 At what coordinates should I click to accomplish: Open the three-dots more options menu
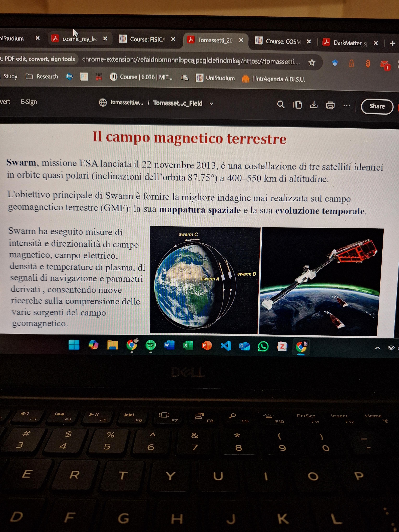(347, 106)
